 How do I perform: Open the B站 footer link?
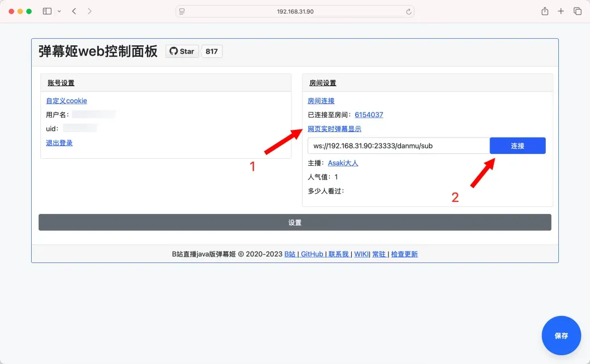[x=290, y=254]
